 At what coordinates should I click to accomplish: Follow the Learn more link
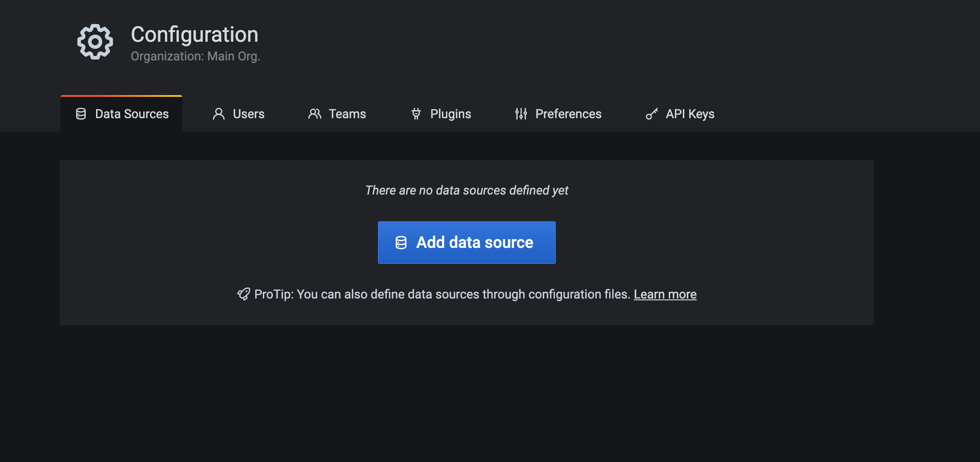665,294
